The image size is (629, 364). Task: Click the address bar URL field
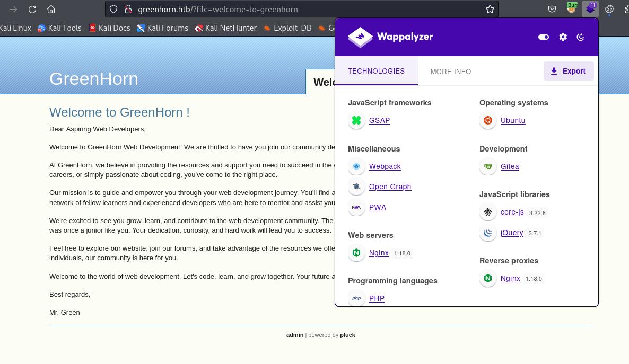pyautogui.click(x=302, y=9)
